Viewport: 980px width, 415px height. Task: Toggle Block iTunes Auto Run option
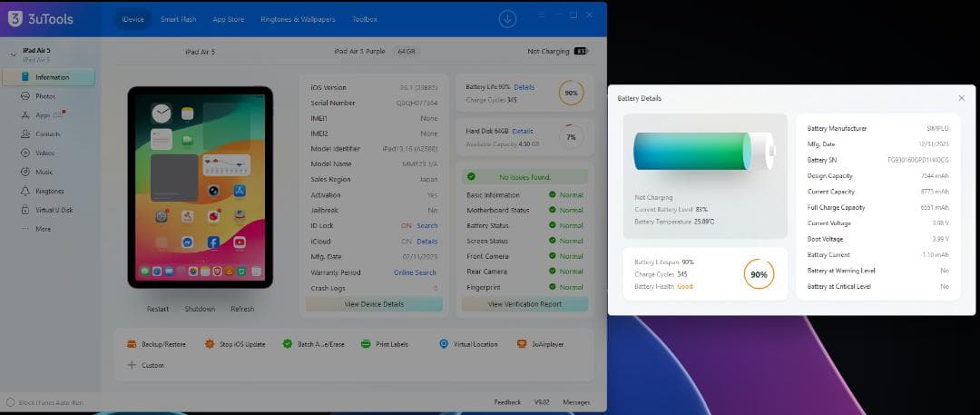10,402
